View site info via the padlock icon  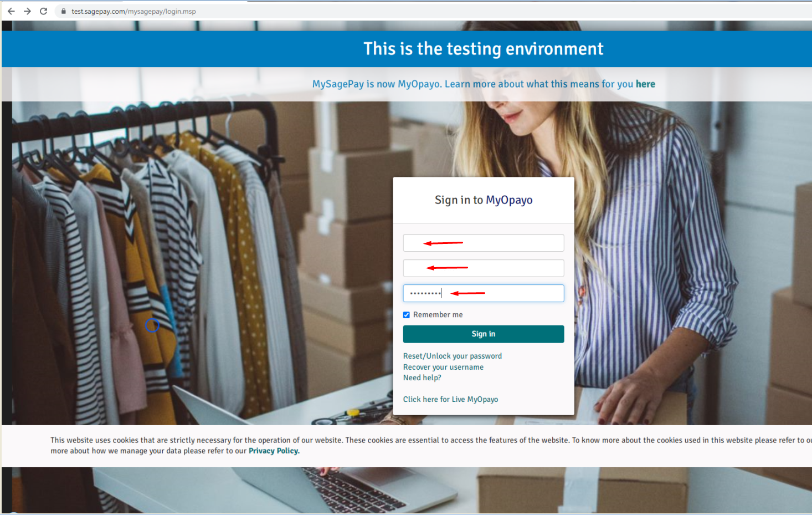(x=64, y=11)
